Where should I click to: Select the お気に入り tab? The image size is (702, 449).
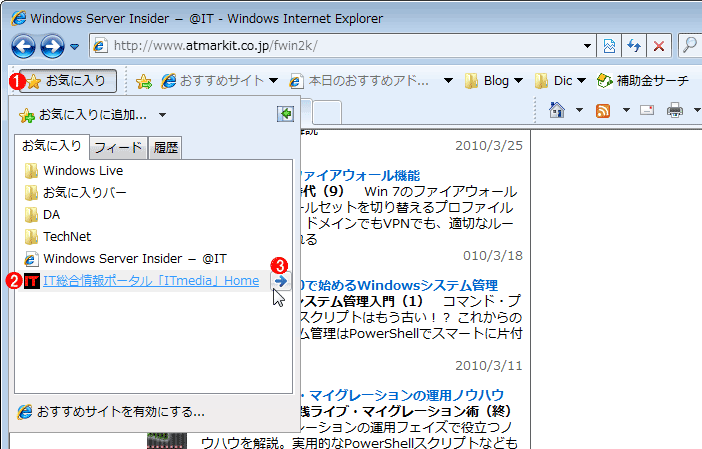[52, 146]
